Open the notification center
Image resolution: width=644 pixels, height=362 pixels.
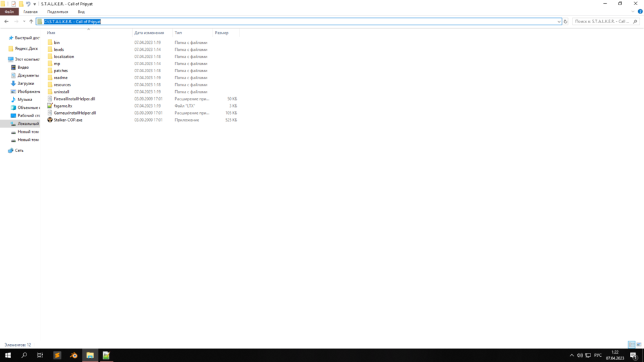click(634, 356)
